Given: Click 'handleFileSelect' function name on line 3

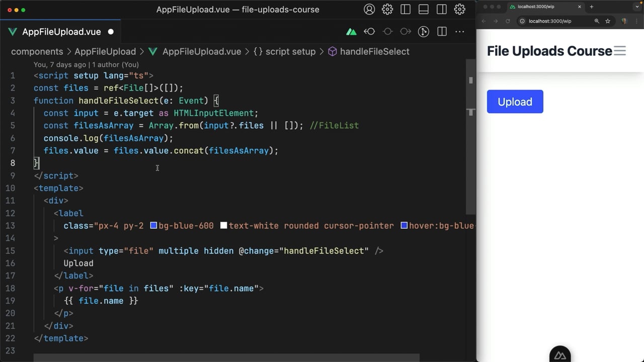Looking at the screenshot, I should (118, 101).
